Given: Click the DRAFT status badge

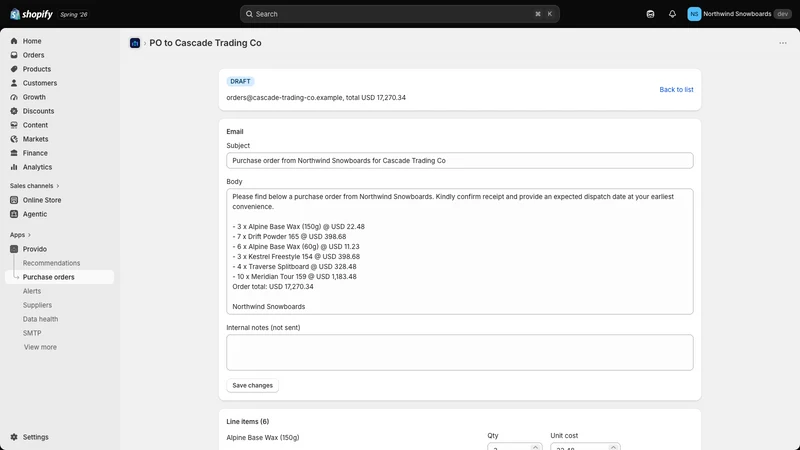Looking at the screenshot, I should point(240,82).
